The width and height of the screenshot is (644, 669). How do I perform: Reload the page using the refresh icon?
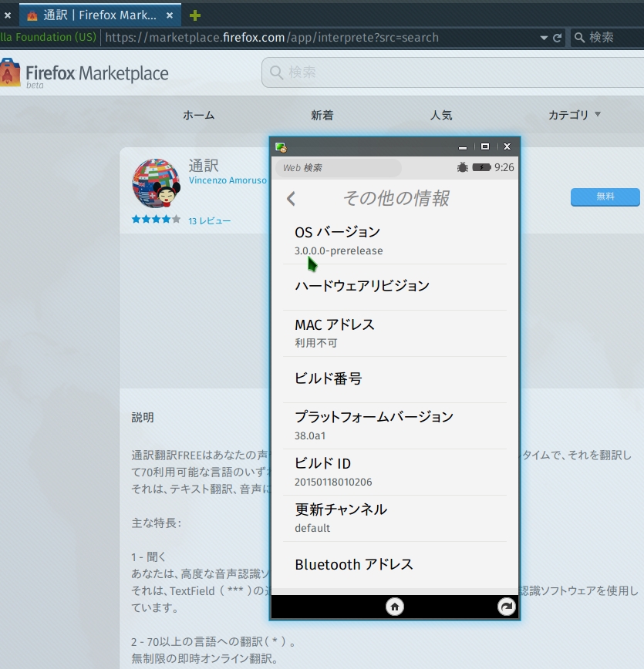pyautogui.click(x=557, y=38)
